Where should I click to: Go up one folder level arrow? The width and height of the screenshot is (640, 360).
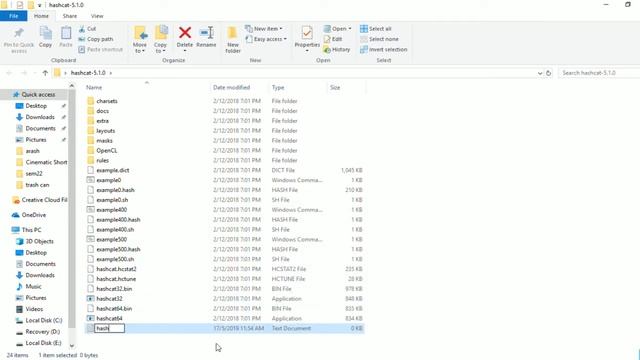45,73
